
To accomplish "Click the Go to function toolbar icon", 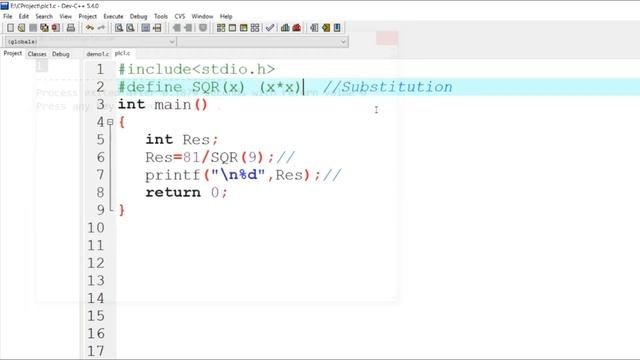I will coord(146,28).
